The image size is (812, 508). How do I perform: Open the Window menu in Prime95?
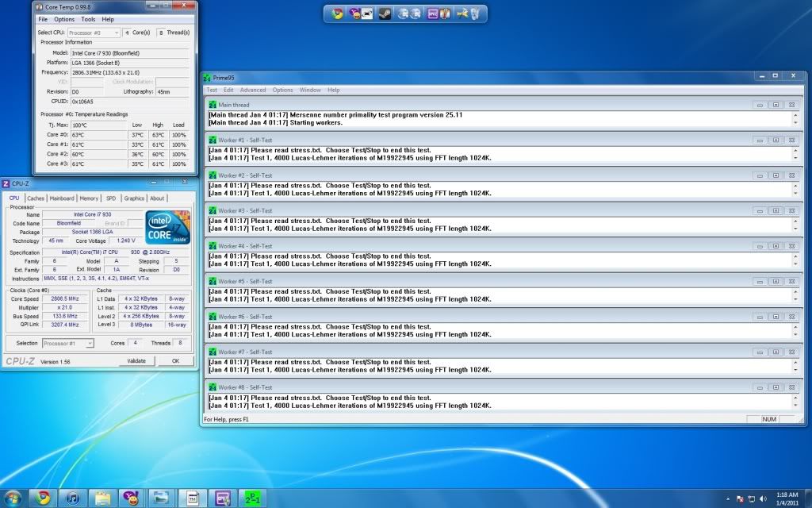310,90
